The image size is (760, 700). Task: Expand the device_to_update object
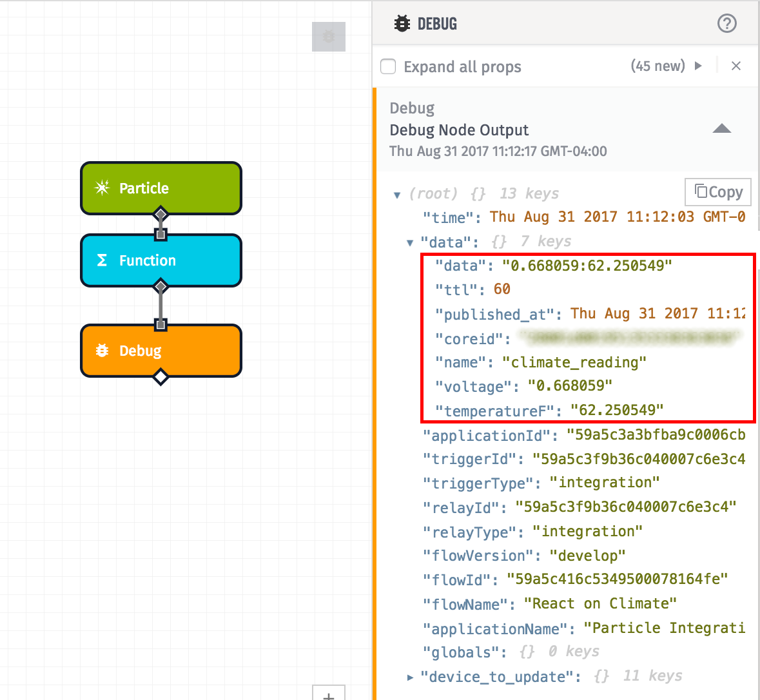(411, 677)
